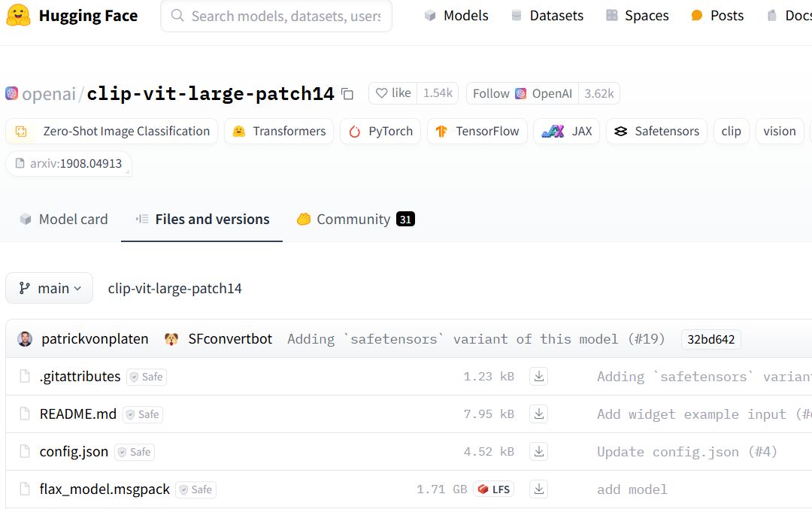Click the .gitattributes file icon

(x=24, y=377)
